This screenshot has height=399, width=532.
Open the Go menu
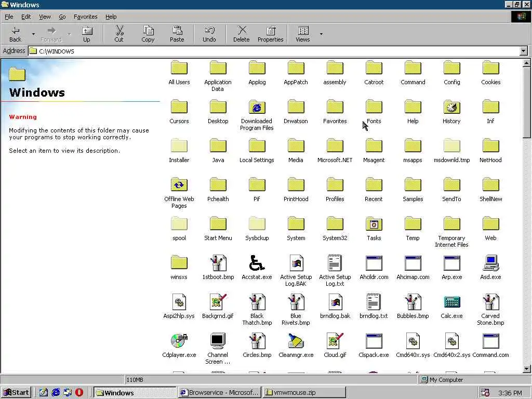click(x=62, y=17)
